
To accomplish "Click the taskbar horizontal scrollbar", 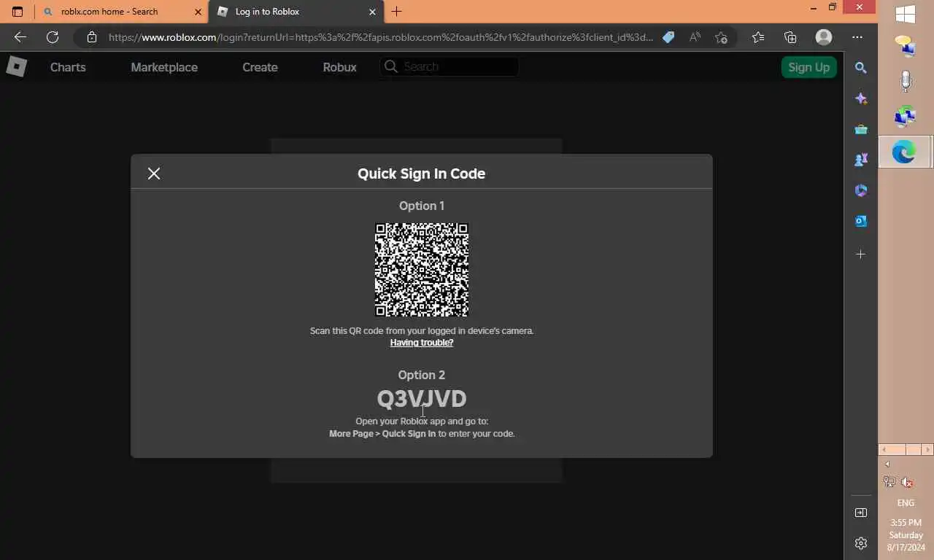I will coord(906,449).
